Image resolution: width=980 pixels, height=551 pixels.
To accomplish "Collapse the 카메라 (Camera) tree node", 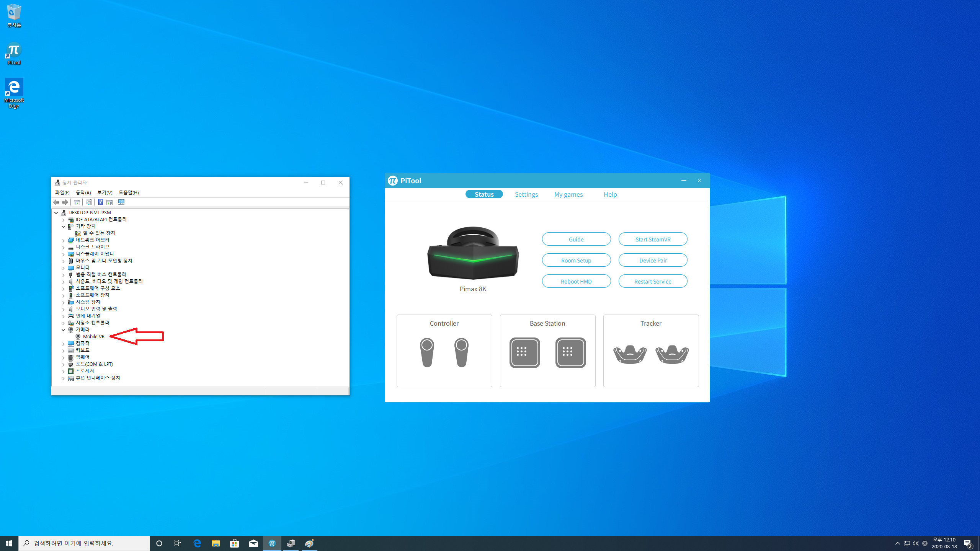I will (64, 329).
